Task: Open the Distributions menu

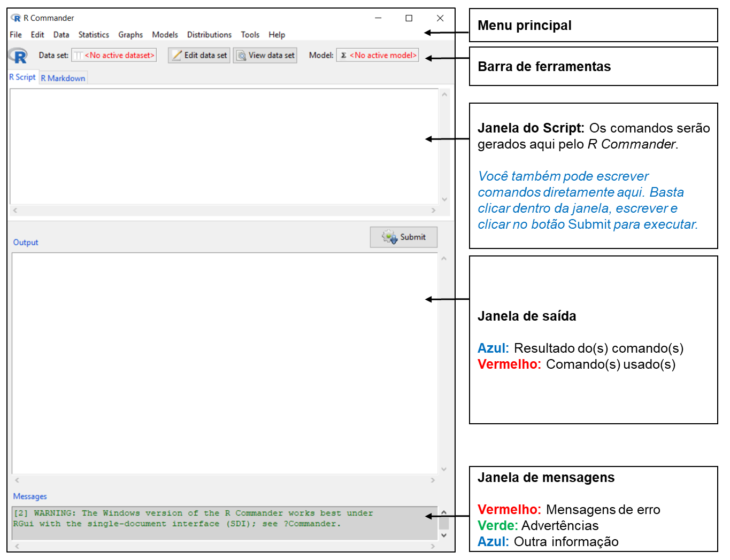Action: click(x=209, y=35)
